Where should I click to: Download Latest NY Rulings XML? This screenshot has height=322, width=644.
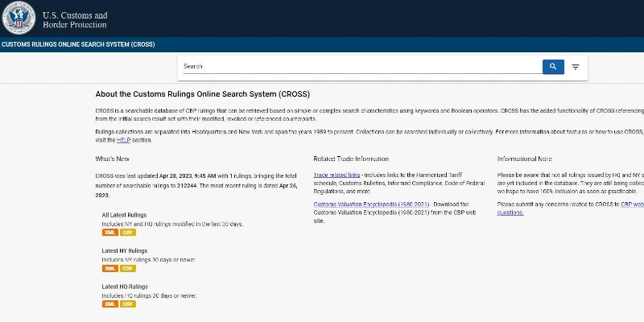pyautogui.click(x=109, y=269)
